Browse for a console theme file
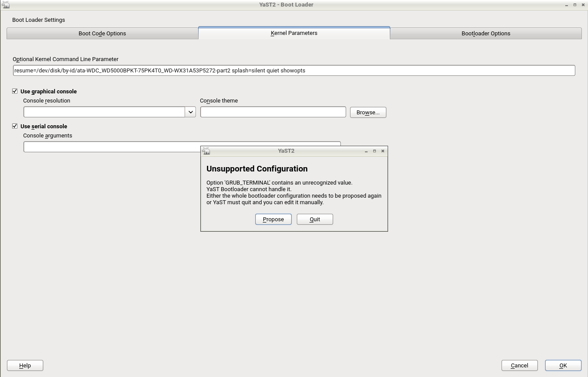This screenshot has width=588, height=377. [368, 113]
